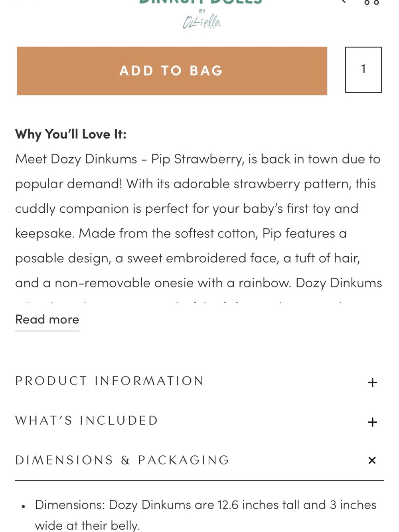399x532 pixels.
Task: Click the bullet point before Dimensions text
Action: tap(24, 506)
